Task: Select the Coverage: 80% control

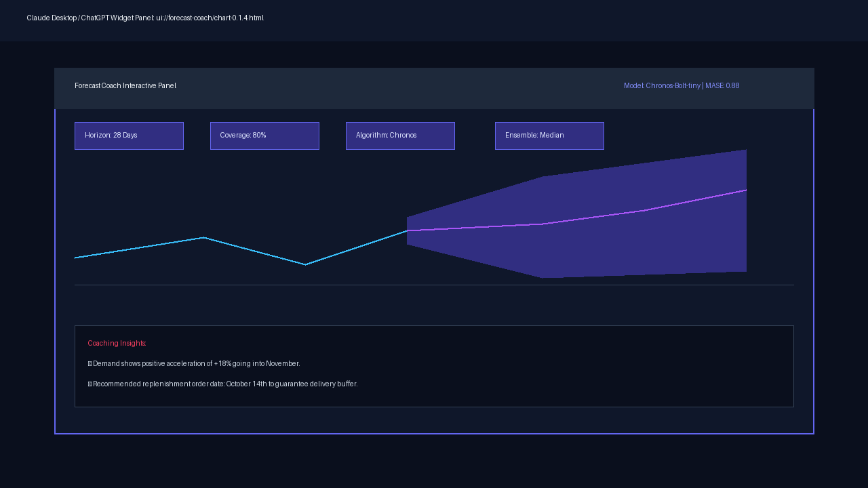Action: pyautogui.click(x=264, y=136)
